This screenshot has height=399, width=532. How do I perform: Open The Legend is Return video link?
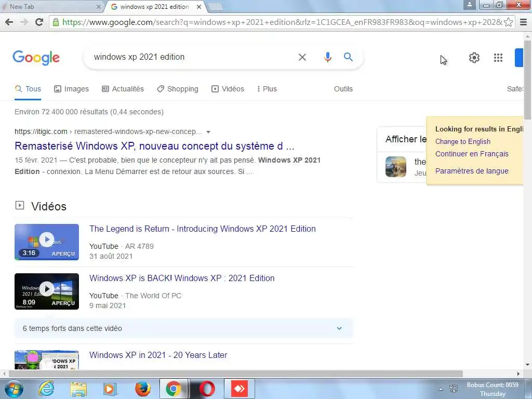(203, 229)
